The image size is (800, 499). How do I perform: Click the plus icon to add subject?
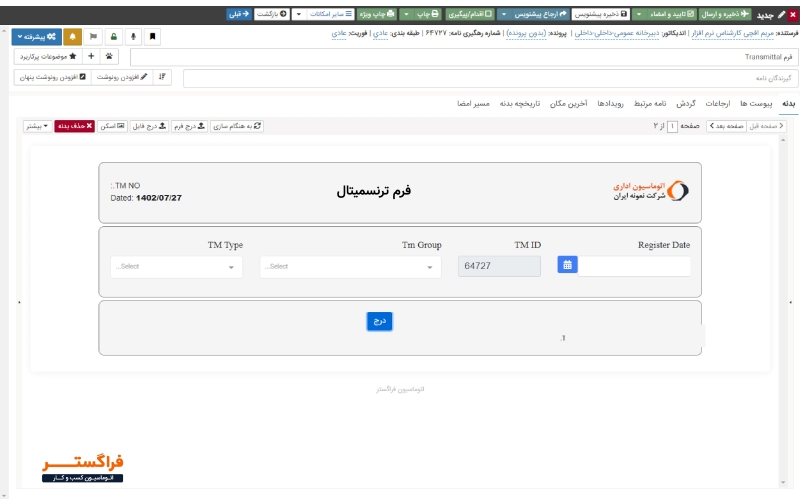pos(91,56)
